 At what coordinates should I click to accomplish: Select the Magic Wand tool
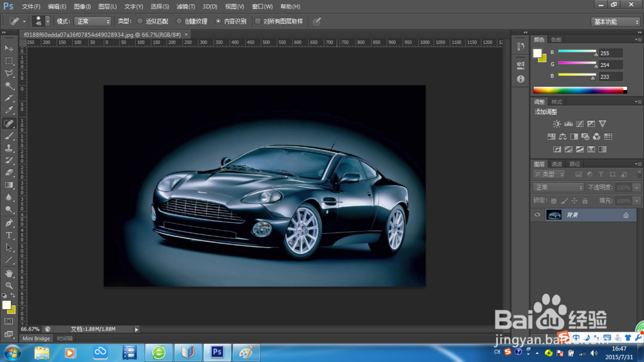tap(8, 86)
